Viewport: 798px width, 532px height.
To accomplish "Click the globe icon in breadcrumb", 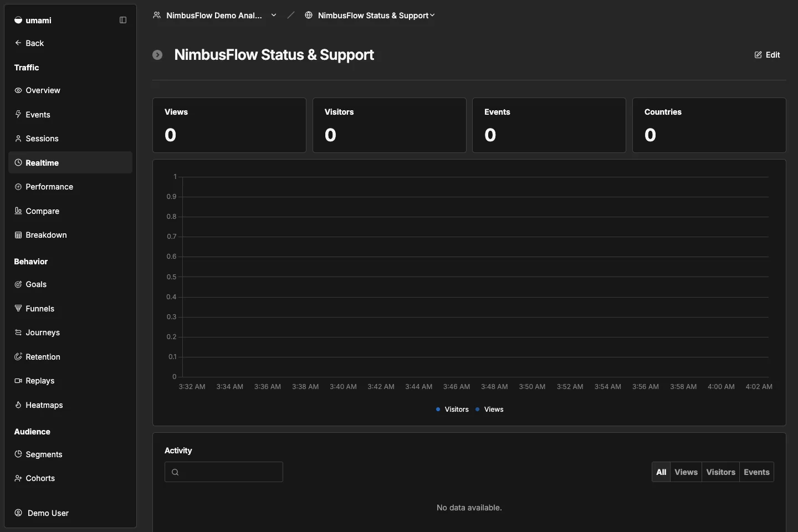I will pyautogui.click(x=309, y=15).
